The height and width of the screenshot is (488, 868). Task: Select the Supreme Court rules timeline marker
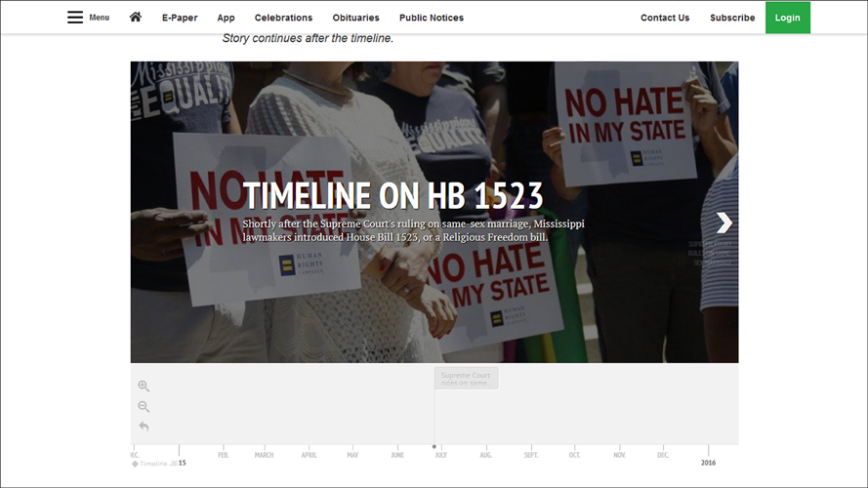coord(466,379)
